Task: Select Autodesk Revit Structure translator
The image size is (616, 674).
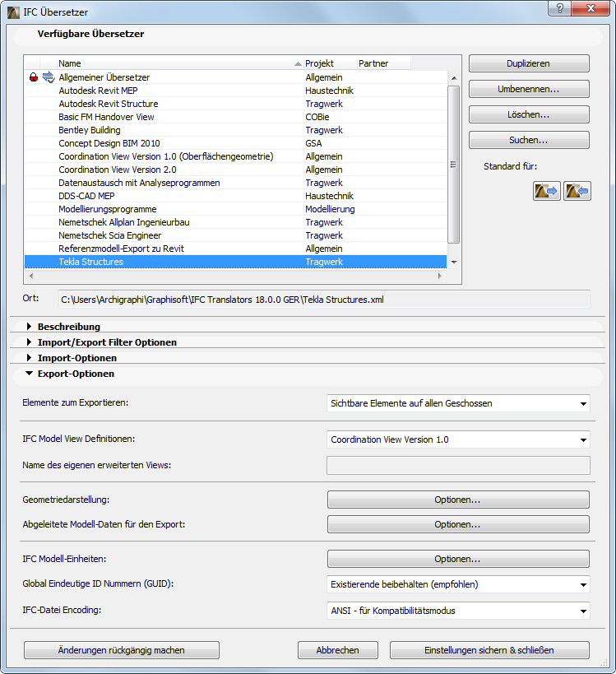Action: 235,104
